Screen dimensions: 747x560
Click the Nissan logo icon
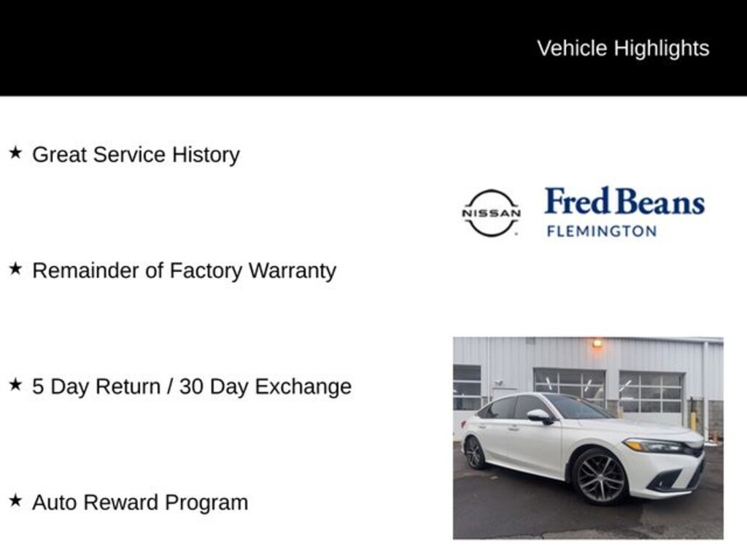491,213
